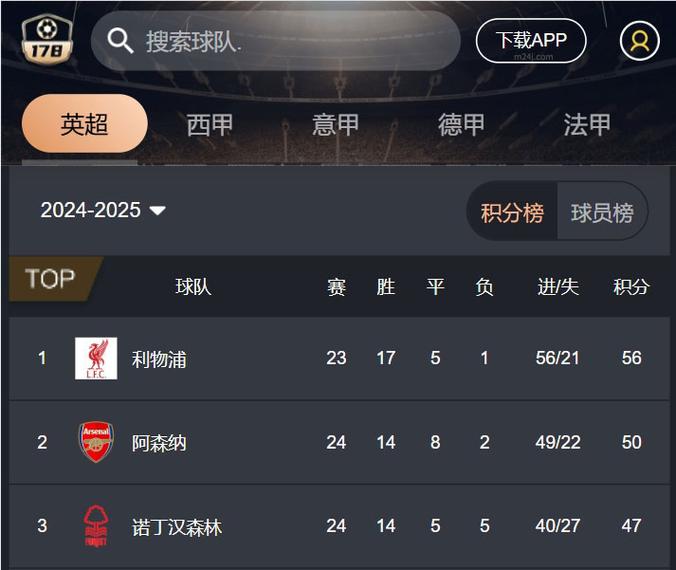Viewport: 676px width, 570px height.
Task: Select the 英超 league tab
Action: 85,124
